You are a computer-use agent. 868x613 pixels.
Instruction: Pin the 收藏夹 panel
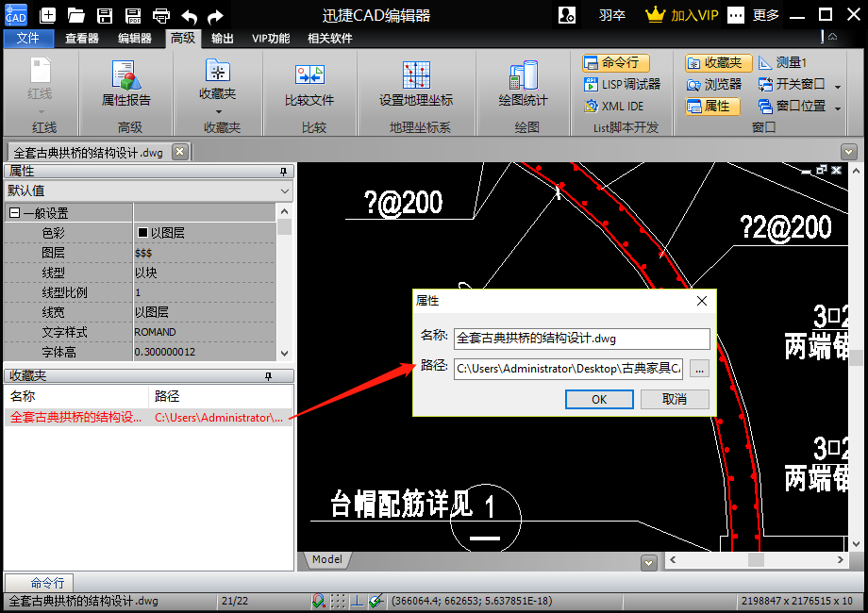point(269,376)
